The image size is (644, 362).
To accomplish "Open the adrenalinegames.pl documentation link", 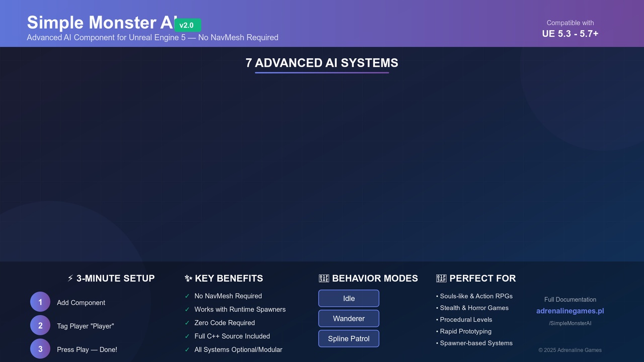I will tap(570, 311).
